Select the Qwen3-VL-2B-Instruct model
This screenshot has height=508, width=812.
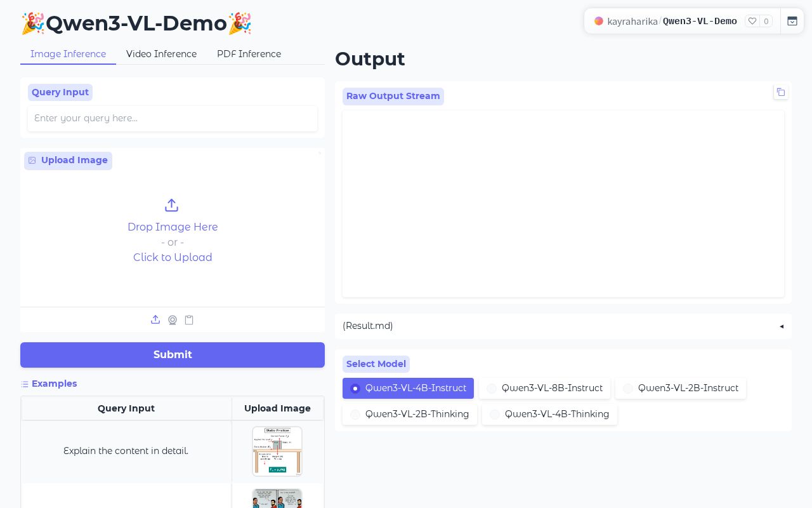681,388
